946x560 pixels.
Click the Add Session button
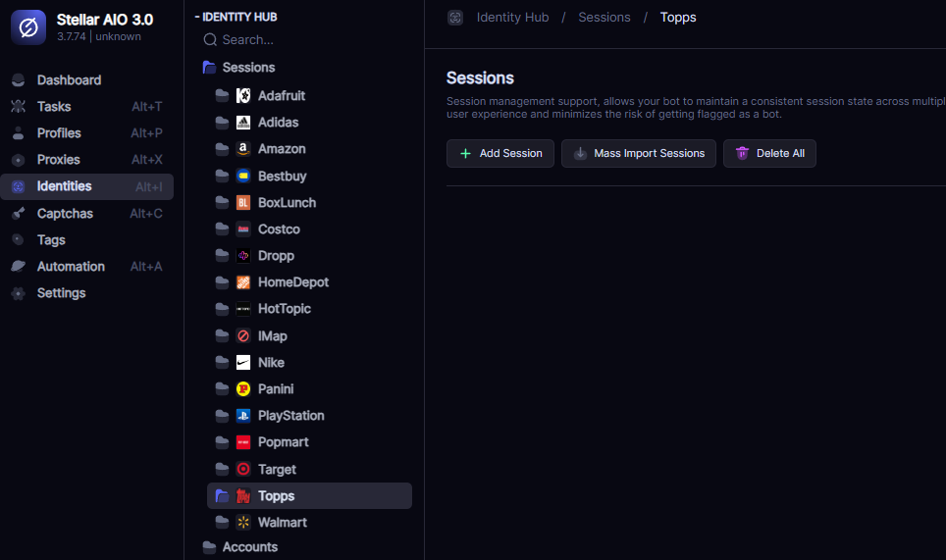(500, 154)
